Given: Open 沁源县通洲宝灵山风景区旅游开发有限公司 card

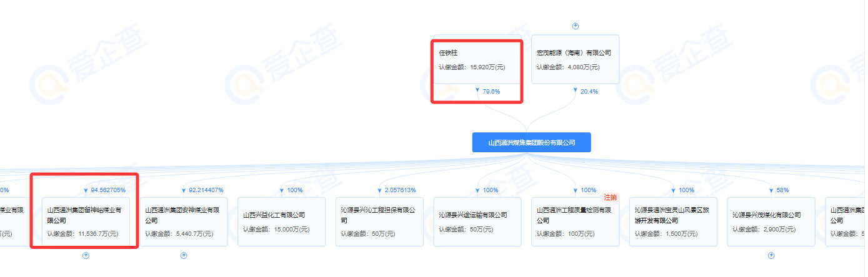Looking at the screenshot, I should coord(673,221).
